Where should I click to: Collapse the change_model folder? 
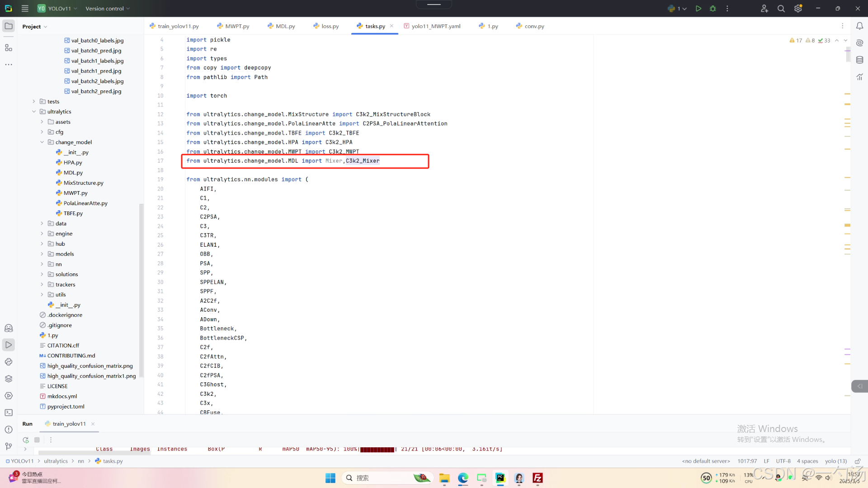click(42, 142)
